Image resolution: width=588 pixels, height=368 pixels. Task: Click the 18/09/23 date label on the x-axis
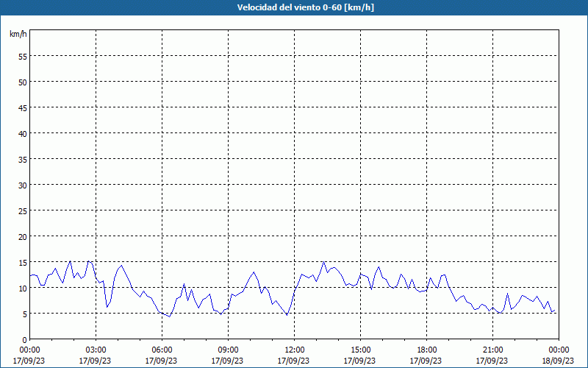click(559, 361)
